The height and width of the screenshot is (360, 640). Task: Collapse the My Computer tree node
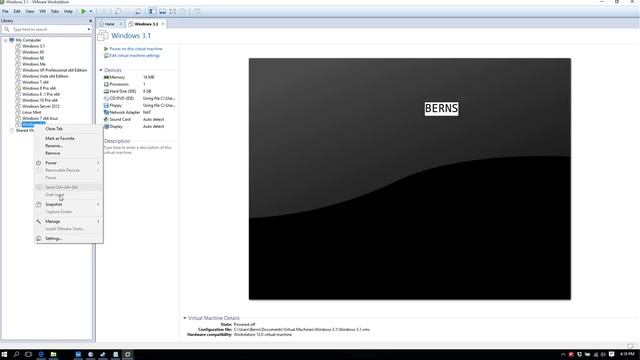click(5, 40)
